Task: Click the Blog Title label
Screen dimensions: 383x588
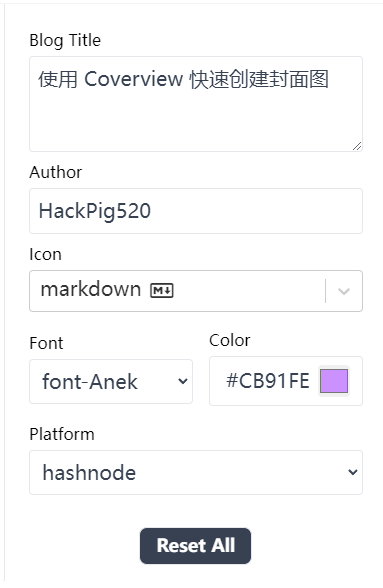Action: pos(65,40)
